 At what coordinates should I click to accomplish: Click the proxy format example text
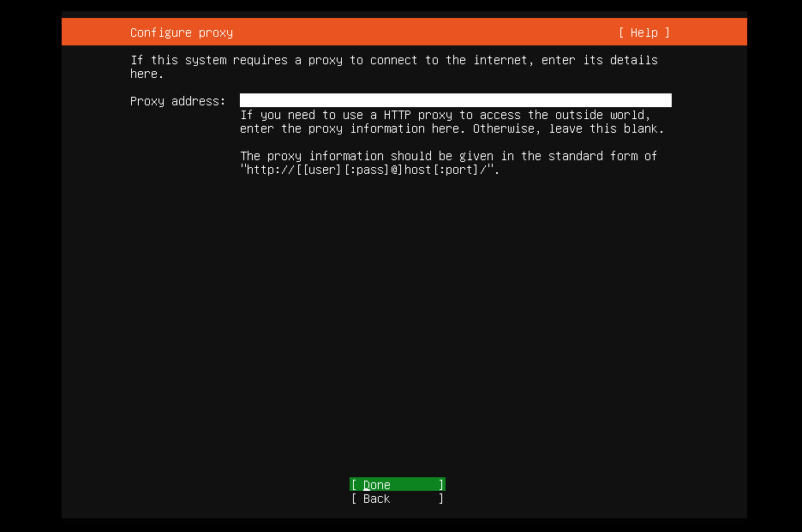[x=448, y=163]
